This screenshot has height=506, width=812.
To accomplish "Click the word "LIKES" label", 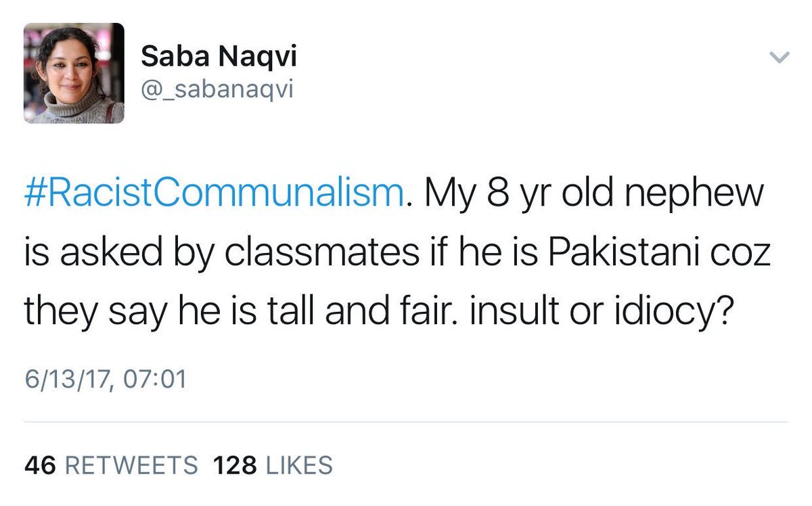I will click(x=300, y=465).
